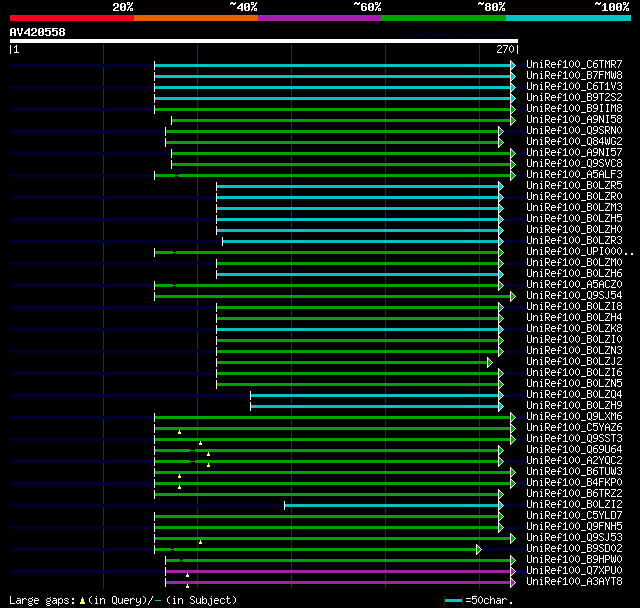Click the purple alignment bar for Q7XPU0
Image resolution: width=640 pixels, height=608 pixels.
pos(338,572)
